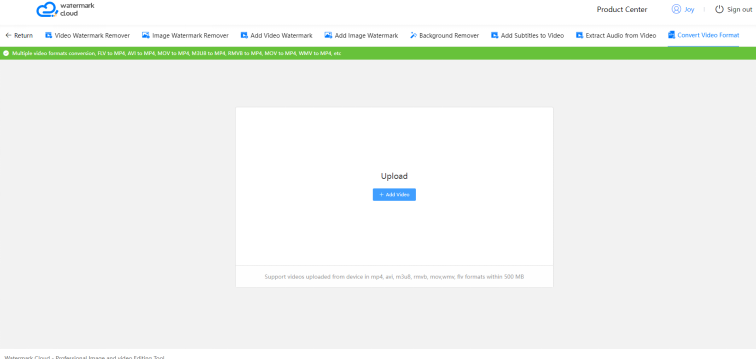Open the Add Video Watermark tab
Viewport: 756px width, 360px height.
click(x=276, y=35)
